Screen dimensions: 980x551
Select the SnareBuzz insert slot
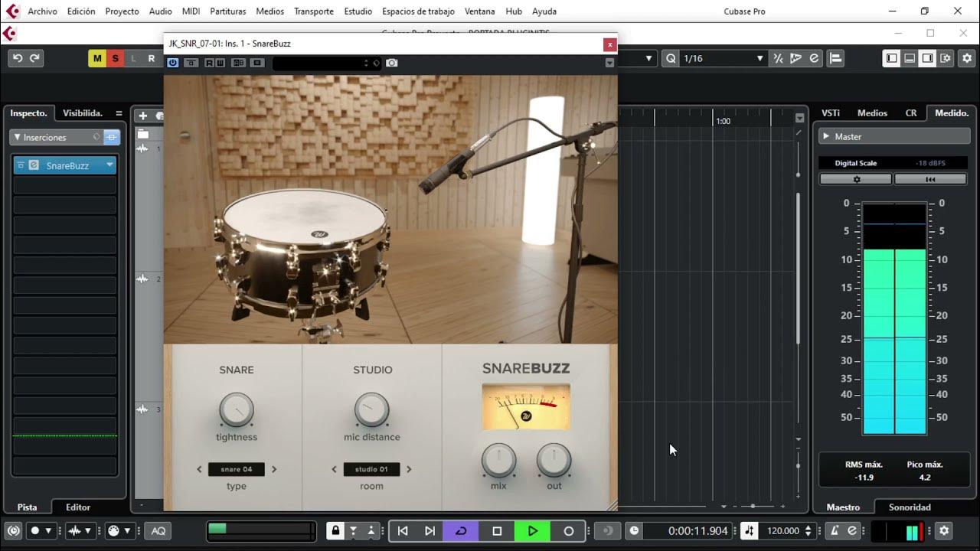point(65,165)
